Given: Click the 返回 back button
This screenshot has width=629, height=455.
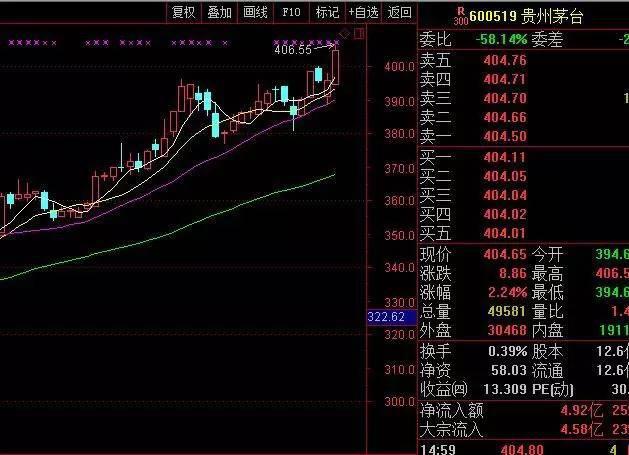Looking at the screenshot, I should pyautogui.click(x=399, y=12).
